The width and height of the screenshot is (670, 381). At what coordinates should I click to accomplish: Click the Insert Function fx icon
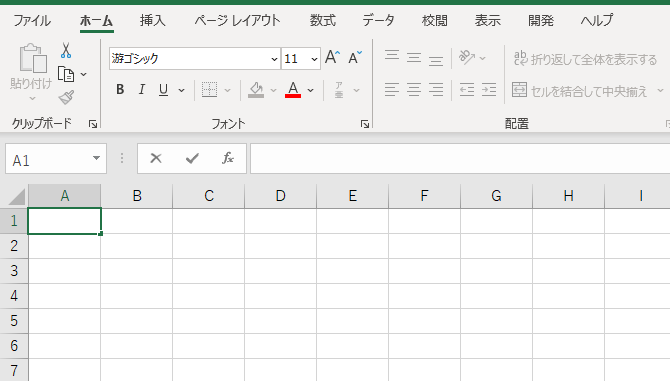point(228,158)
